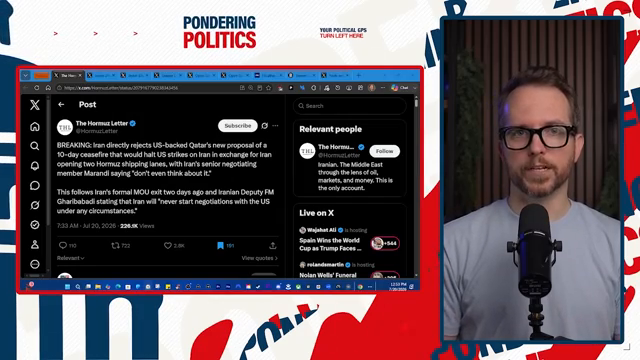Close the 'The Horm...' tab

click(x=80, y=76)
